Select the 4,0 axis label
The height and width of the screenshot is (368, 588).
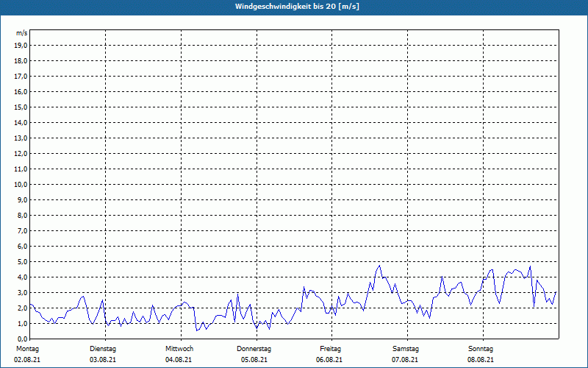[23, 277]
